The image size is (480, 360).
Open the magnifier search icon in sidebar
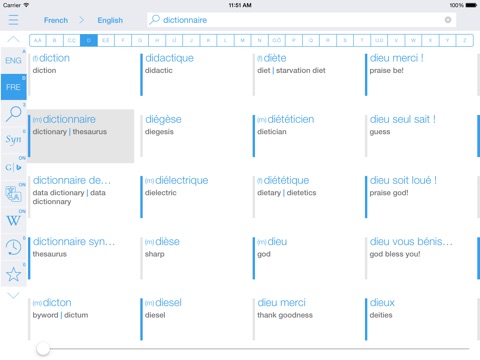14,114
